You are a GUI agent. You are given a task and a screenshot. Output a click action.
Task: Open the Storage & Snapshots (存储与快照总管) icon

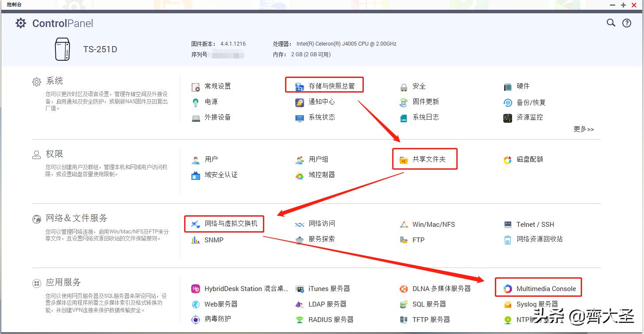click(x=300, y=85)
